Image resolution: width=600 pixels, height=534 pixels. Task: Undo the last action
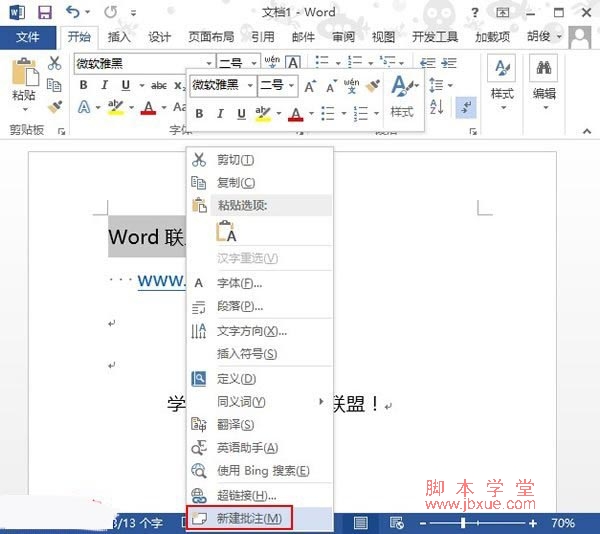[x=72, y=12]
